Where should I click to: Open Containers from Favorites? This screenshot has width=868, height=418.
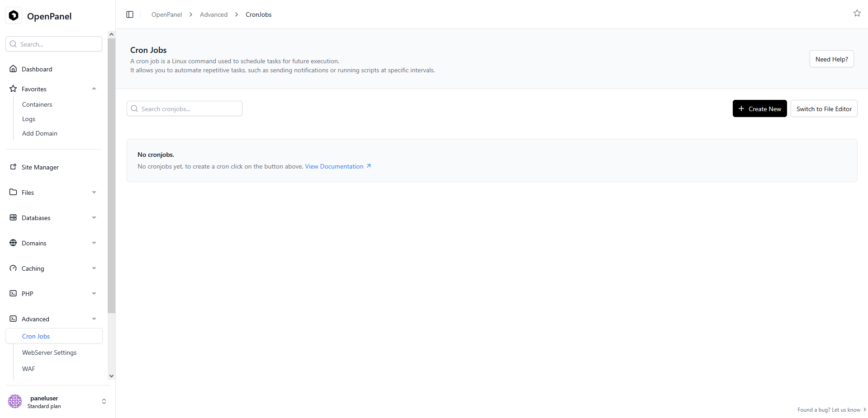point(37,104)
